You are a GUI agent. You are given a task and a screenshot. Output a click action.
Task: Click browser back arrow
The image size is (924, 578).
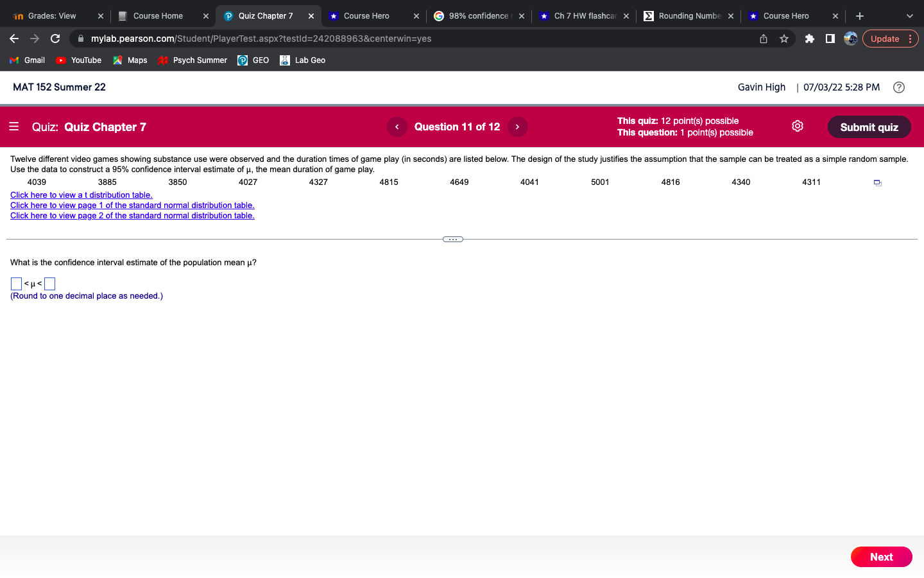point(14,39)
